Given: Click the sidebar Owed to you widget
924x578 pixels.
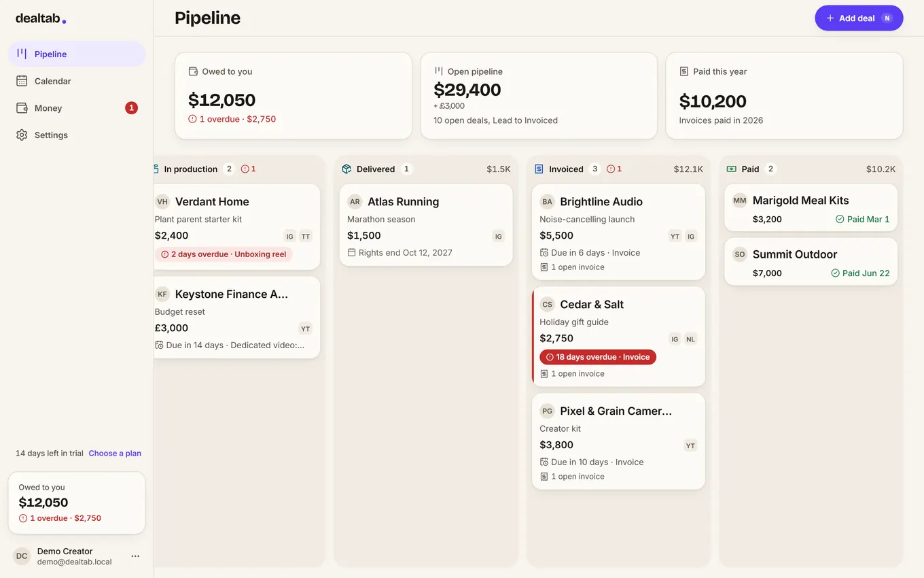Looking at the screenshot, I should [x=77, y=503].
